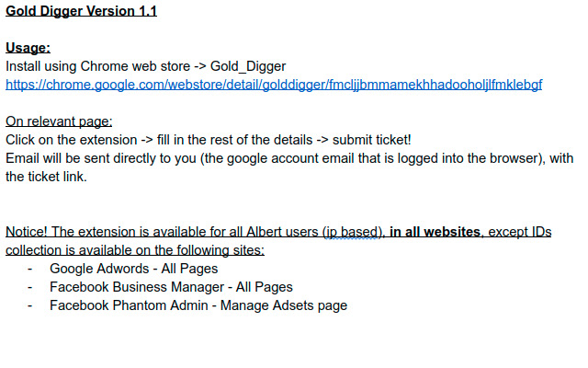The width and height of the screenshot is (588, 368).
Task: Select the 'Usage:' heading
Action: [28, 48]
